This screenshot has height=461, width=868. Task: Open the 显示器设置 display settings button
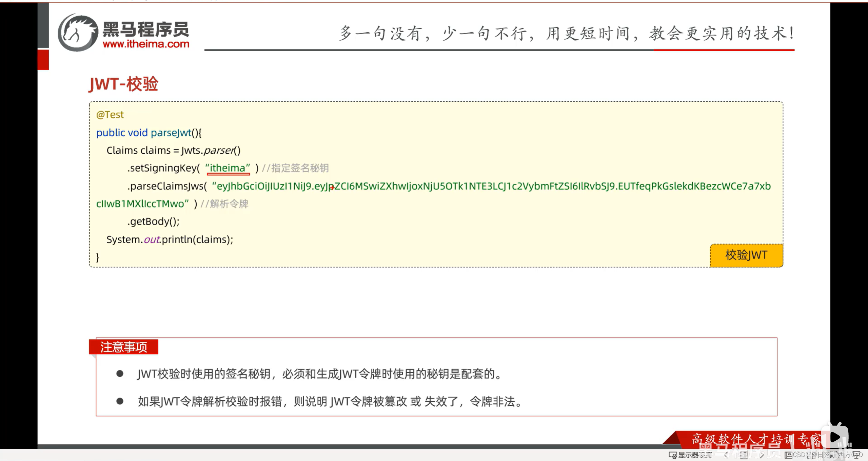[x=690, y=455]
